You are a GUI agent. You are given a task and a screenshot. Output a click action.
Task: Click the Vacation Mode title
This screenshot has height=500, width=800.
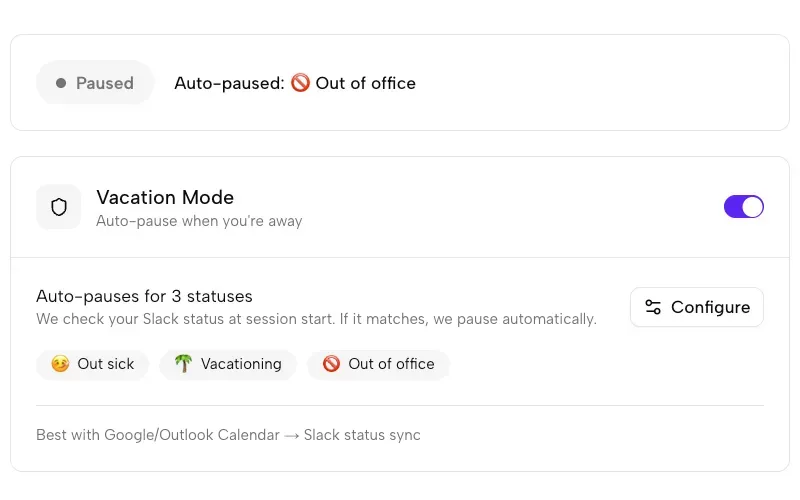[165, 197]
